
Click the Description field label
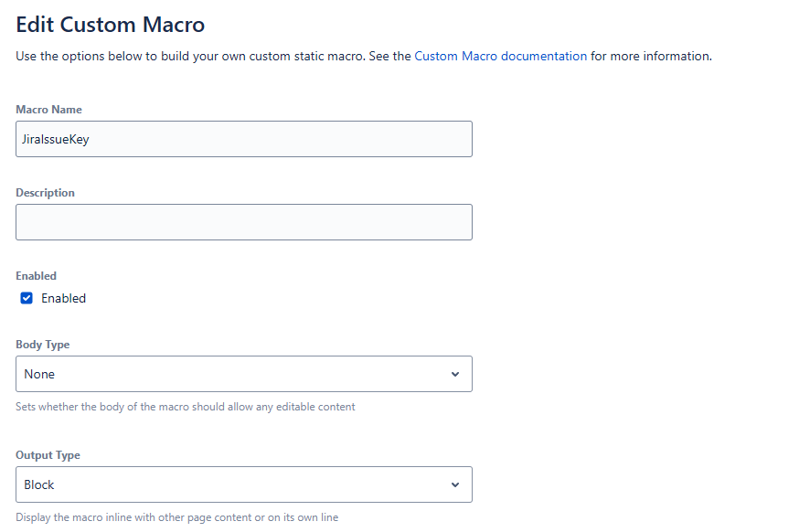45,193
